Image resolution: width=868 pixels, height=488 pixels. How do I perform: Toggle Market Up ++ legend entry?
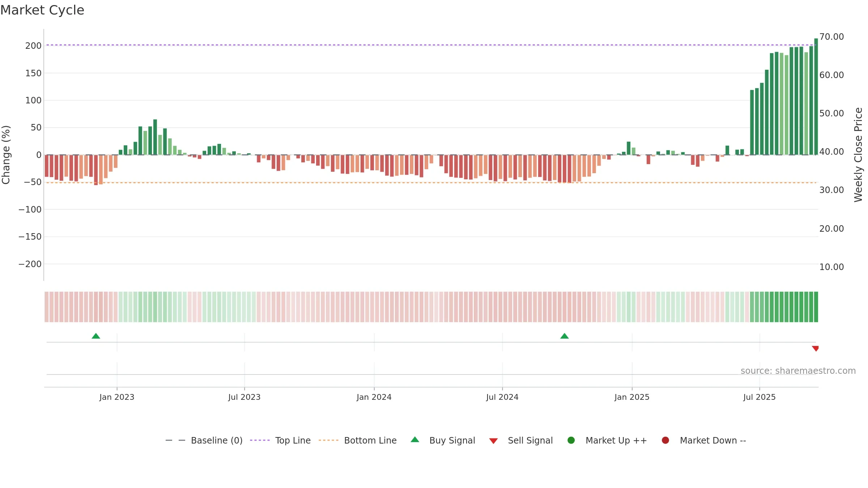607,440
